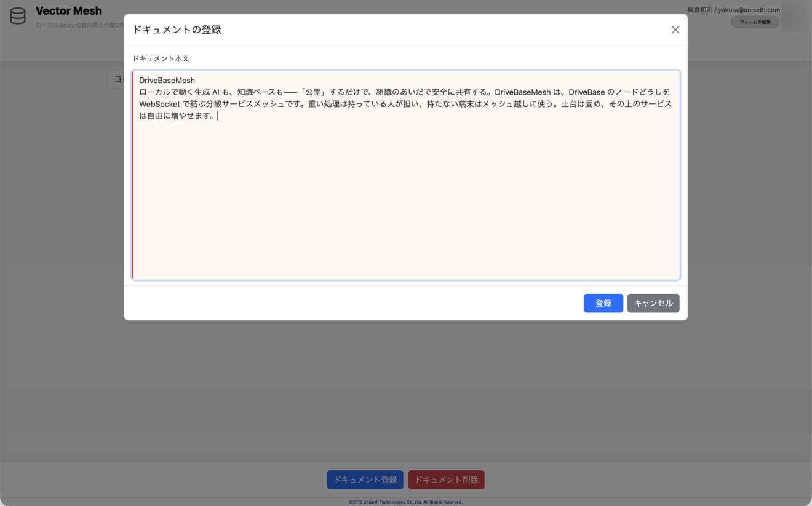
Task: Click the DriveBaseMesh first line in the text
Action: pos(167,81)
